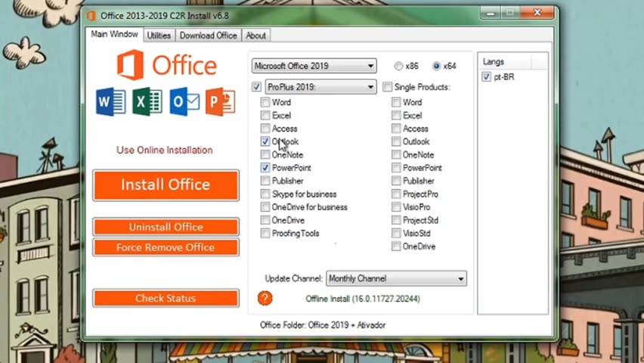Screen dimensions: 644x363
Task: Click the PowerPoint app icon under Office logo
Action: pyautogui.click(x=221, y=101)
